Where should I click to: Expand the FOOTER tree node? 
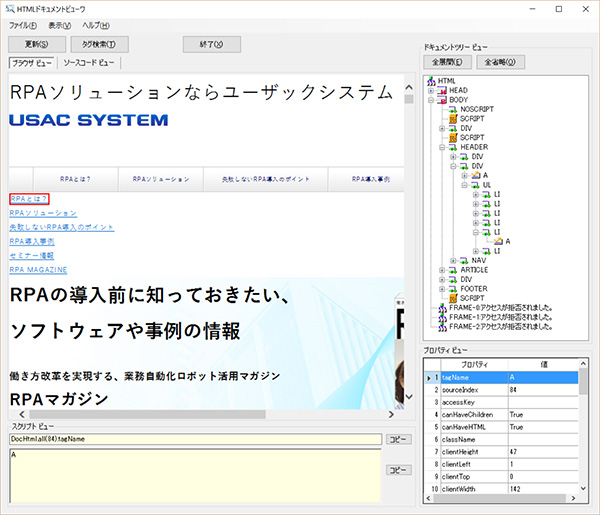click(442, 289)
